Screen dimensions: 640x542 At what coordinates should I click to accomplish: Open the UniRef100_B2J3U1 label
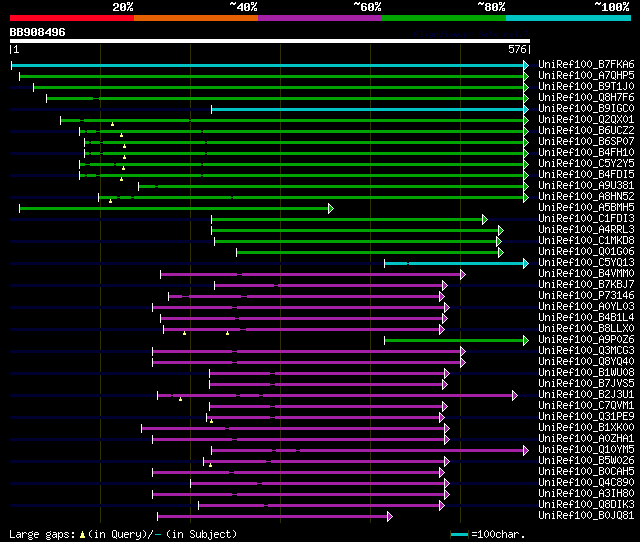[586, 395]
